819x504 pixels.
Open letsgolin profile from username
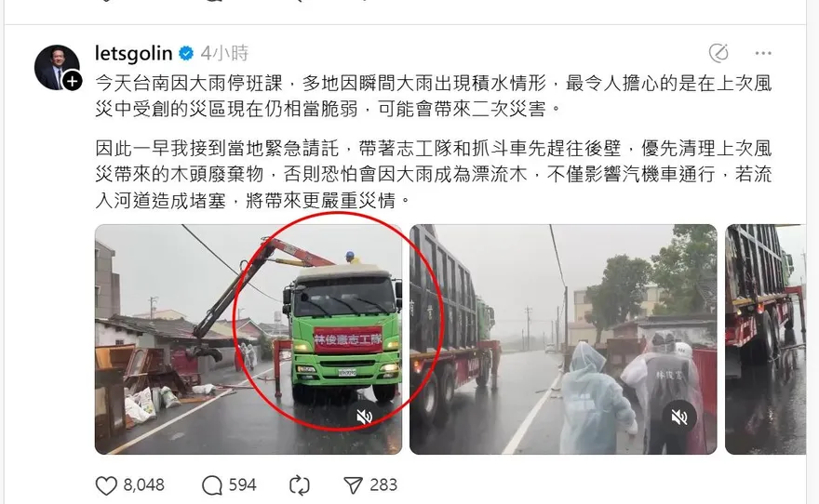click(x=134, y=53)
